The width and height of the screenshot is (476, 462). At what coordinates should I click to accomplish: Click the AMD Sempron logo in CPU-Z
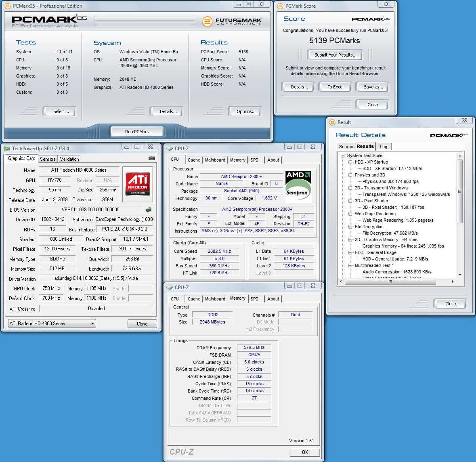pos(298,187)
